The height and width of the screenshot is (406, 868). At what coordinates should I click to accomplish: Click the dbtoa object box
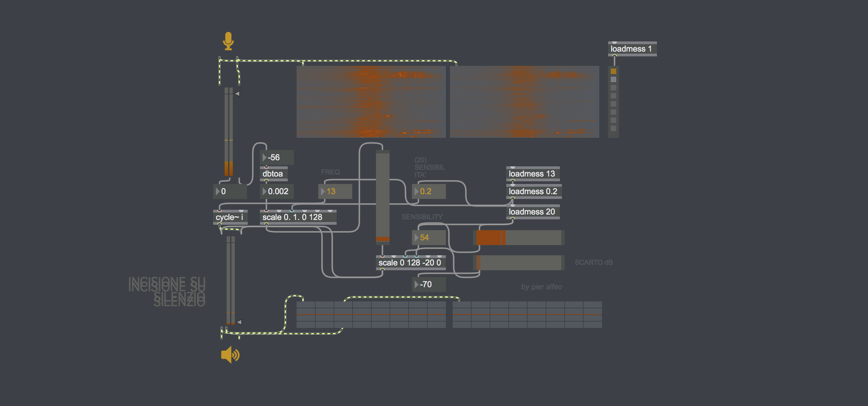pos(273,174)
